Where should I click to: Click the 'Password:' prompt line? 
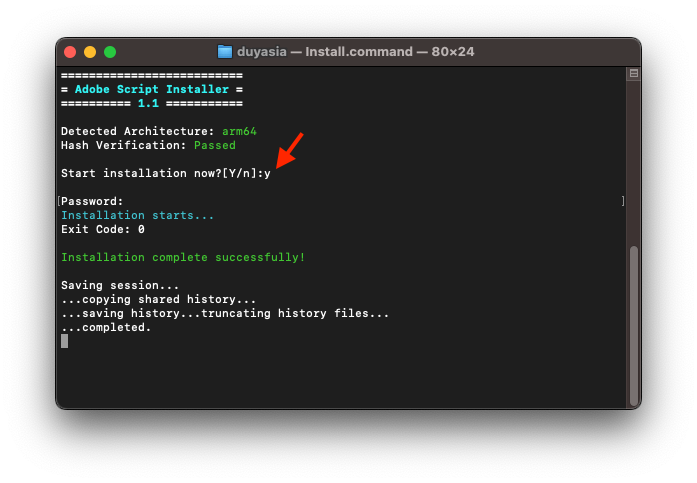coord(92,201)
